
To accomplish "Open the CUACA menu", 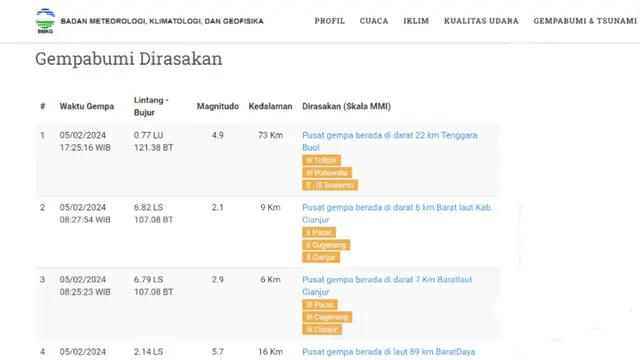I will click(374, 21).
